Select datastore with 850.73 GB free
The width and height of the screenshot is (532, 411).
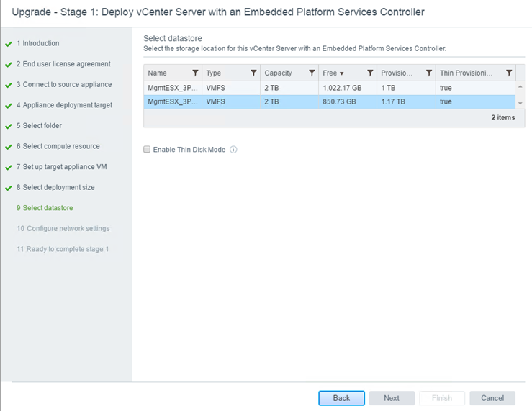tap(330, 101)
